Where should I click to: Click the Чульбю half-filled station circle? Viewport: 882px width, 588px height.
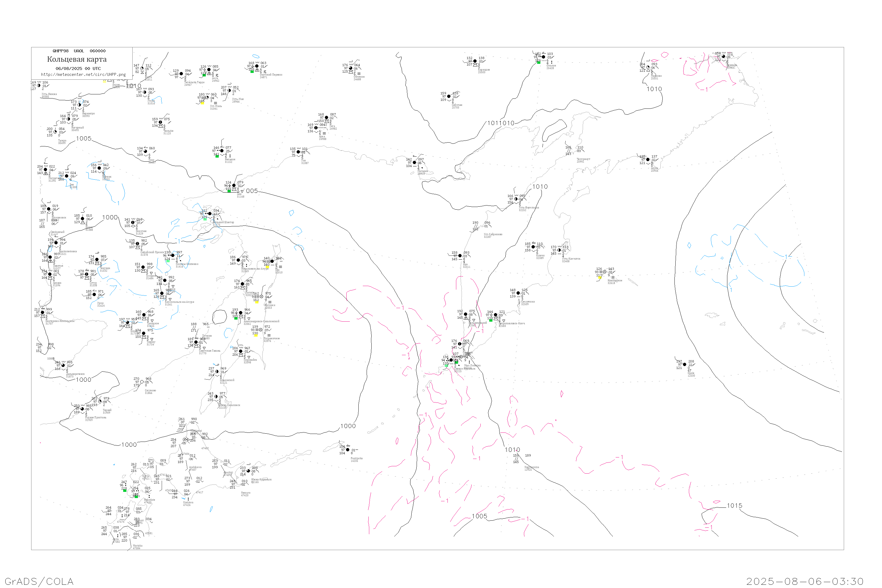(x=161, y=122)
